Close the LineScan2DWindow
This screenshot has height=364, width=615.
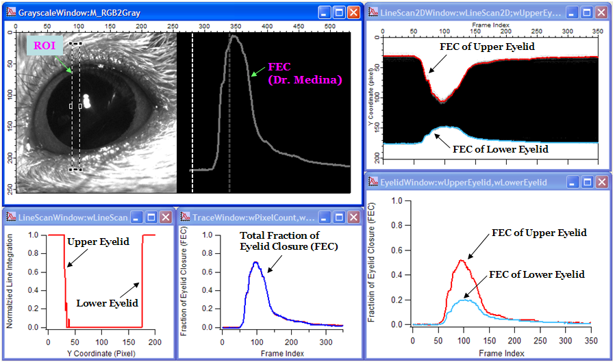point(601,12)
